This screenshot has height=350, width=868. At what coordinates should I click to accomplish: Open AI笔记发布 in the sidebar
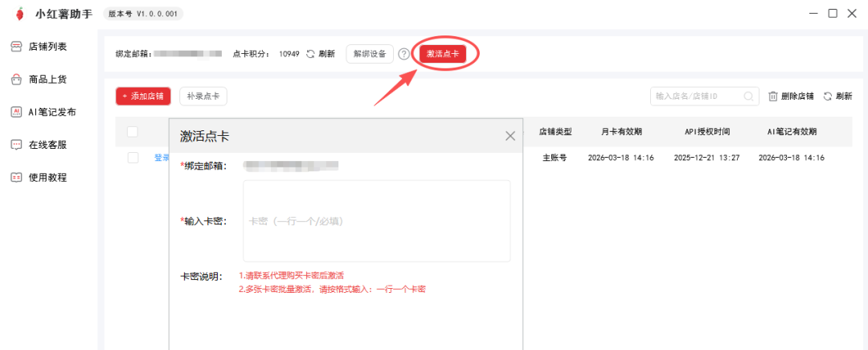coord(43,112)
